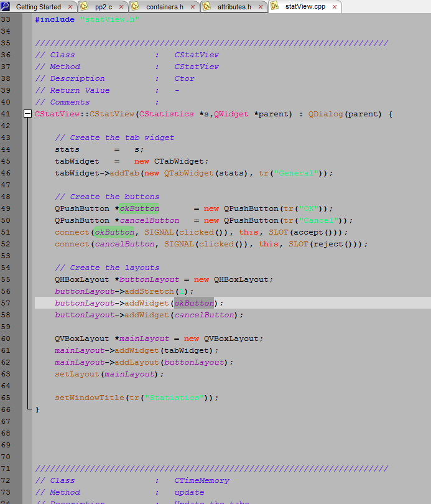Click the green-highlighted okButton on line 49
This screenshot has height=504, width=431.
coord(139,208)
